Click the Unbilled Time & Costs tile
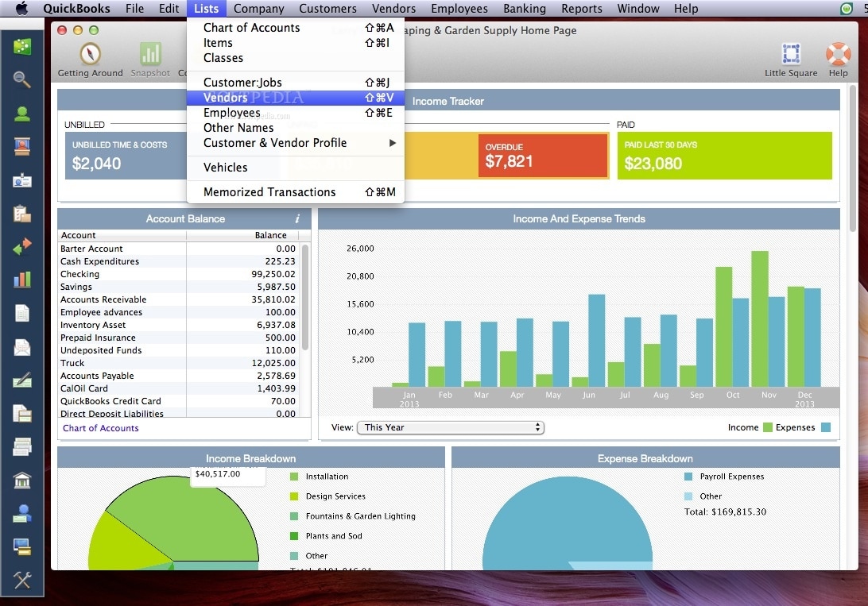This screenshot has height=606, width=868. (x=126, y=156)
